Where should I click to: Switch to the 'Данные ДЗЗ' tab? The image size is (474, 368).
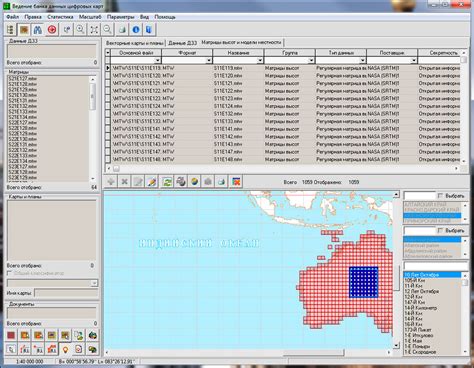(183, 43)
